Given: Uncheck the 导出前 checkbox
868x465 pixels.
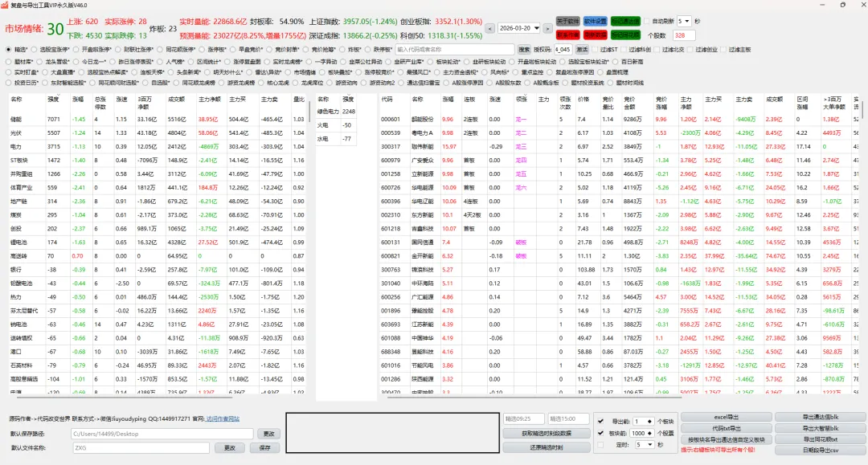Looking at the screenshot, I should [x=600, y=422].
